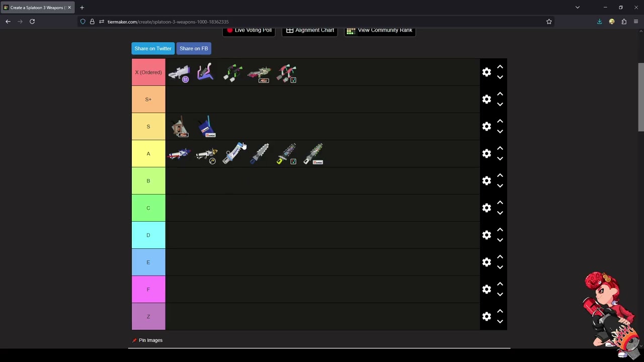
Task: Open settings gear for E tier
Action: click(x=487, y=262)
